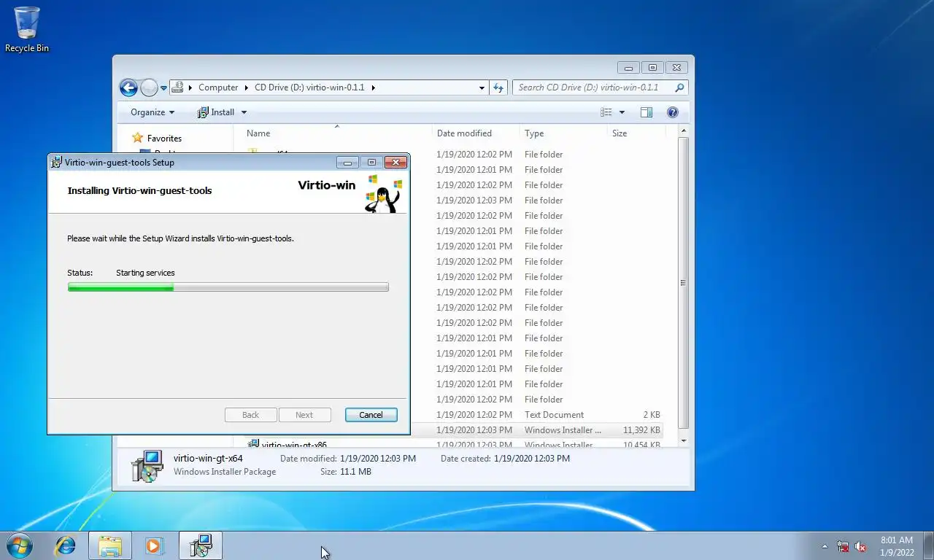The height and width of the screenshot is (560, 934).
Task: Sort by the Name column header
Action: pyautogui.click(x=336, y=133)
